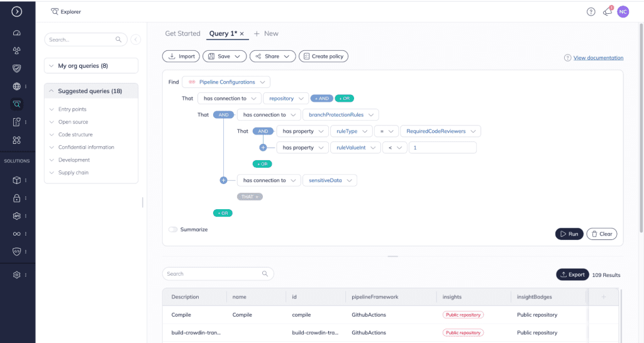The width and height of the screenshot is (644, 343).
Task: Click the results Search input field
Action: [213, 274]
